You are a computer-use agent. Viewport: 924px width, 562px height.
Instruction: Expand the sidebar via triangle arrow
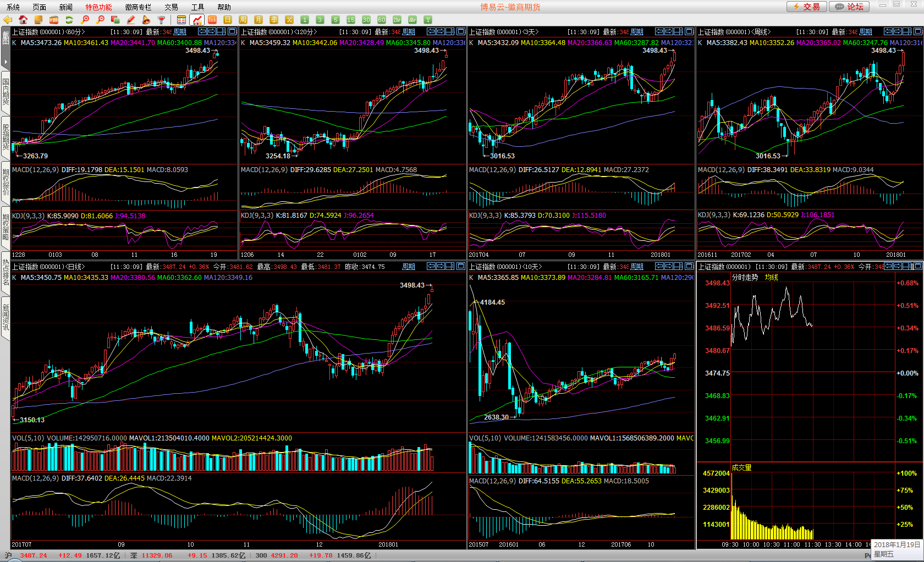tap(5, 62)
